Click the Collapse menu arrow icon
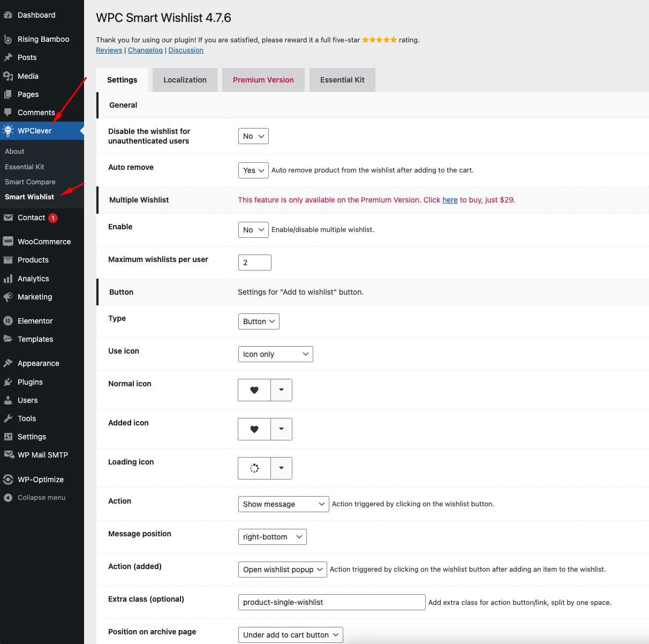Screen dimensions: 649x644 (x=8, y=498)
